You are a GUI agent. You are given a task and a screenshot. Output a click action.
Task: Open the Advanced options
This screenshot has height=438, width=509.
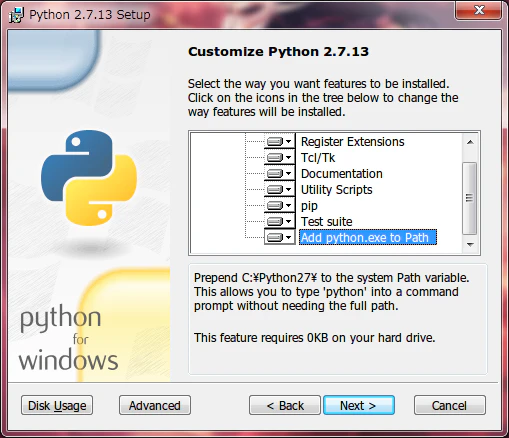(x=155, y=405)
